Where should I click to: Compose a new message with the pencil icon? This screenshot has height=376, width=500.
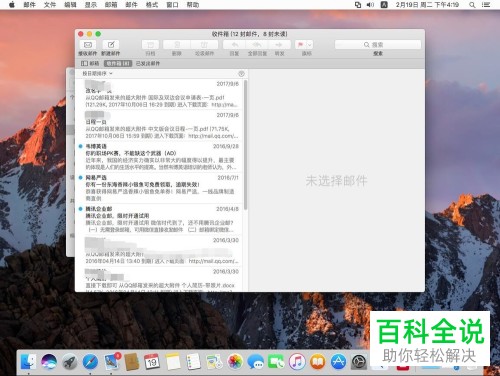point(111,45)
